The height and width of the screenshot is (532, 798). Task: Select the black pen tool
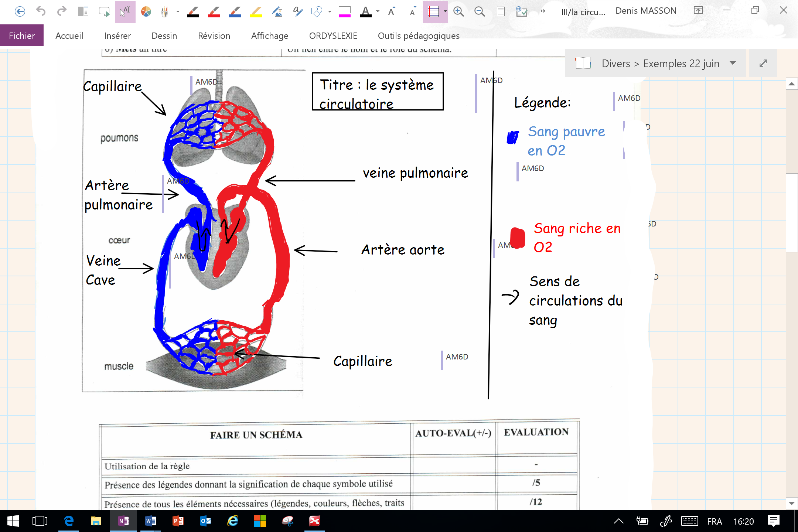pos(192,11)
